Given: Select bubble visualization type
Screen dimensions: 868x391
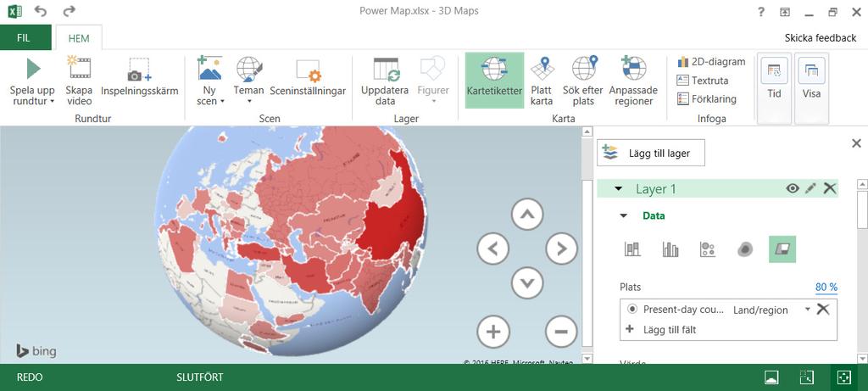Looking at the screenshot, I should coord(708,249).
